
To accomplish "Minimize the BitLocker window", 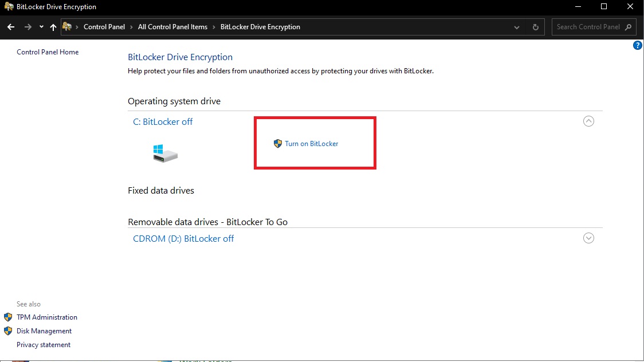I will (578, 6).
